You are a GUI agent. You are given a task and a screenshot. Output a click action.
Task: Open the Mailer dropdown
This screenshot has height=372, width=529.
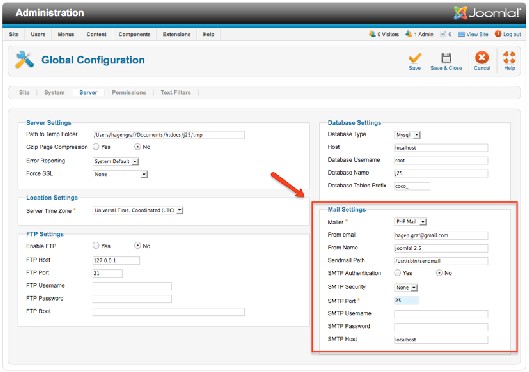click(x=411, y=222)
